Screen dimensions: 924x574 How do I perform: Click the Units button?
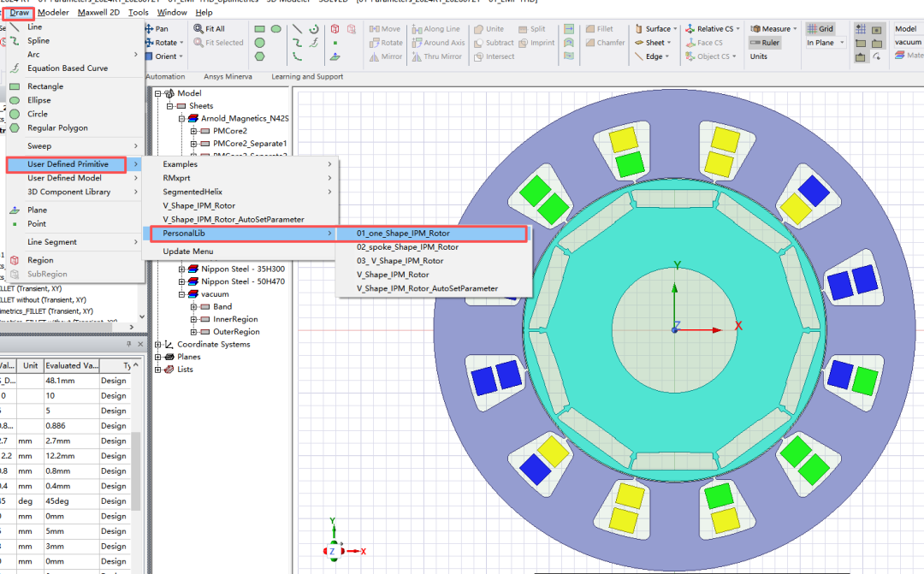[758, 56]
